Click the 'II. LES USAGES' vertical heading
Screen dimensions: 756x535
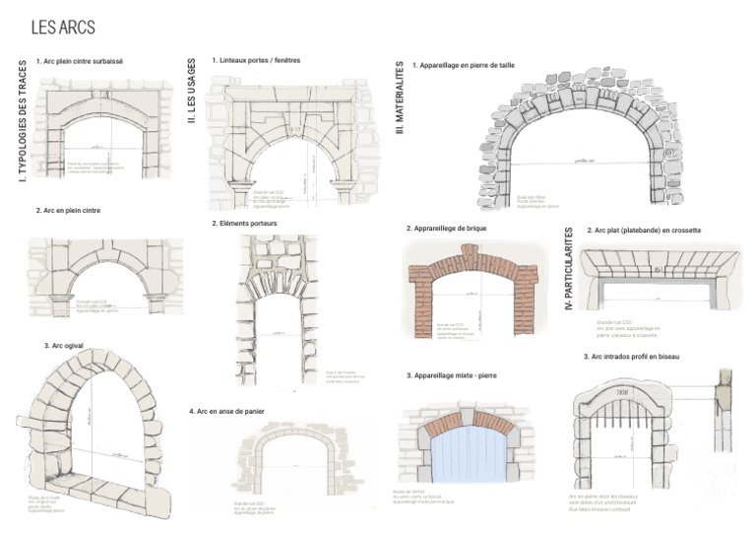(x=191, y=91)
